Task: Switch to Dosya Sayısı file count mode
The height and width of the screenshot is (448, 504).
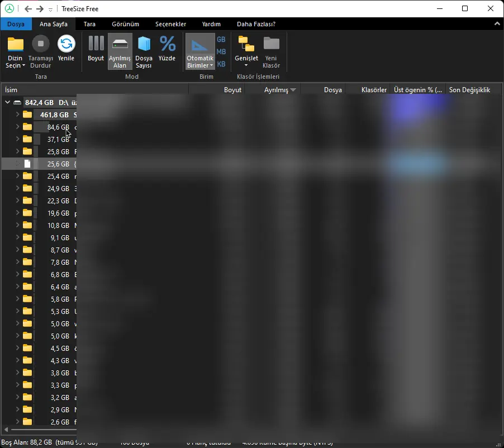Action: point(144,52)
